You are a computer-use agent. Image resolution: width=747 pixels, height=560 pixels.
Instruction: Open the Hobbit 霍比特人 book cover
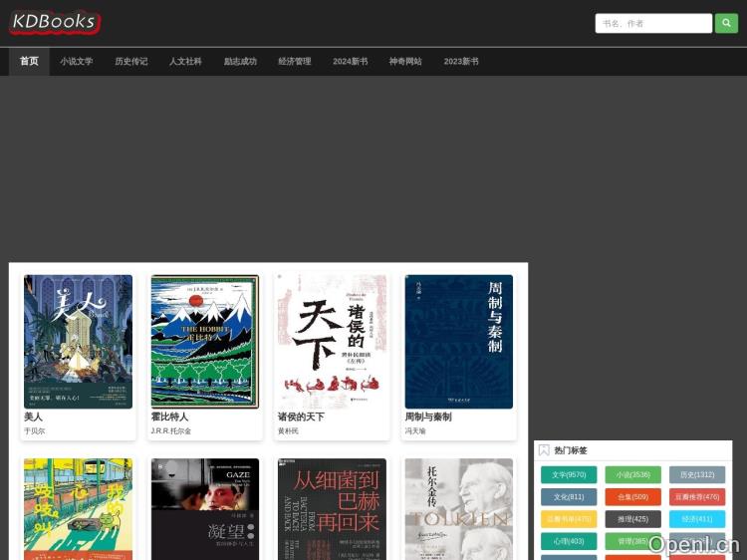(205, 342)
